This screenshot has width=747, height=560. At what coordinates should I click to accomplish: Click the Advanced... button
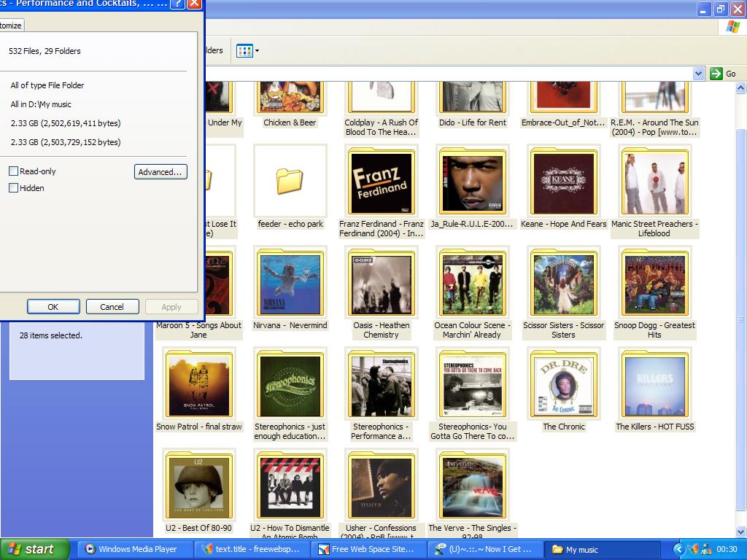pos(160,172)
